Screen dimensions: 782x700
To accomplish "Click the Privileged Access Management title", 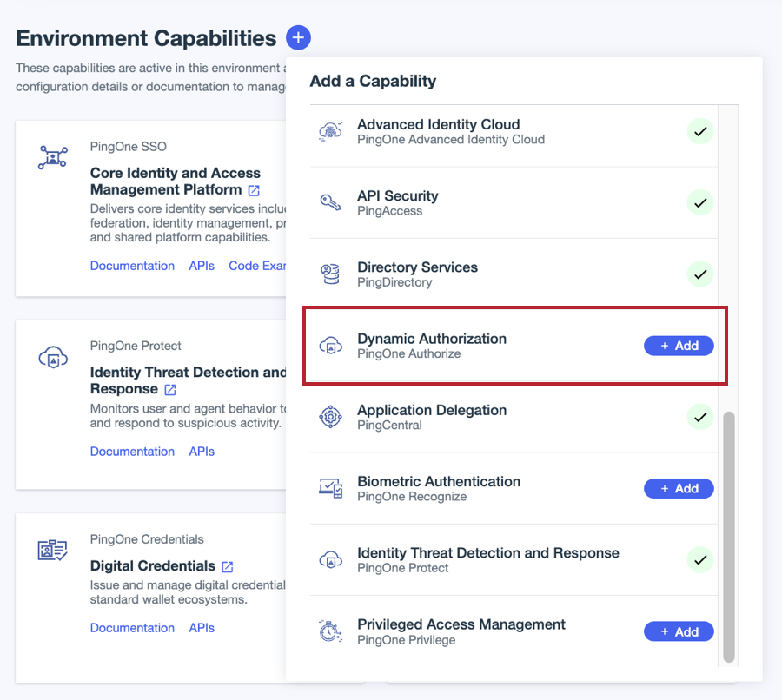I will (x=461, y=624).
